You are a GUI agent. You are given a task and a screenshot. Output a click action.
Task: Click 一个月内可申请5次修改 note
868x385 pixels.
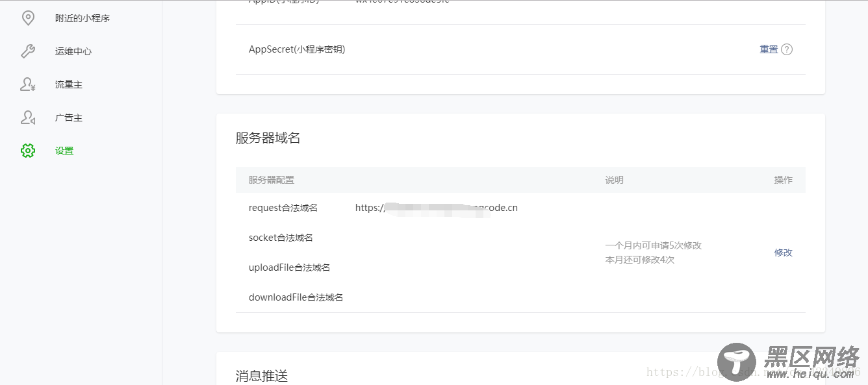[654, 245]
